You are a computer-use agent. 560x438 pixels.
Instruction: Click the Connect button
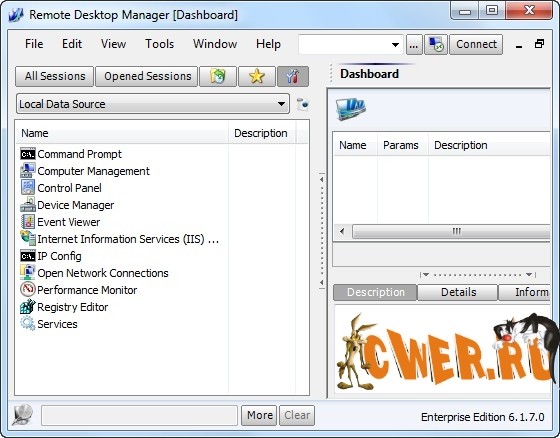tap(476, 45)
